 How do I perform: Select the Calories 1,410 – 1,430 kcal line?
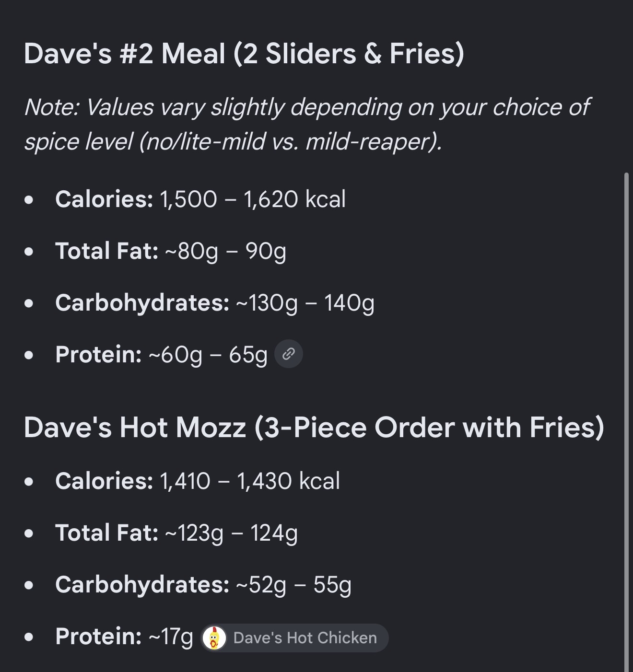[198, 481]
